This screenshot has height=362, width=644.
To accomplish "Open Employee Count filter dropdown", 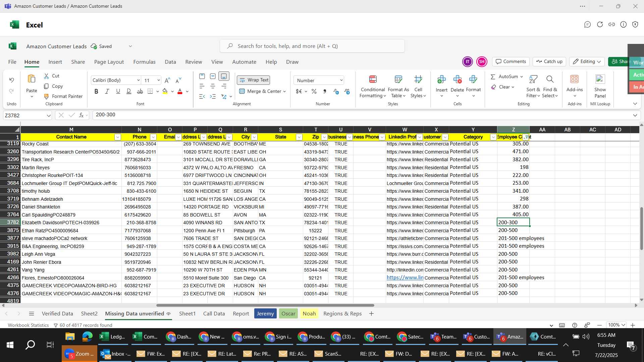I will click(x=526, y=137).
